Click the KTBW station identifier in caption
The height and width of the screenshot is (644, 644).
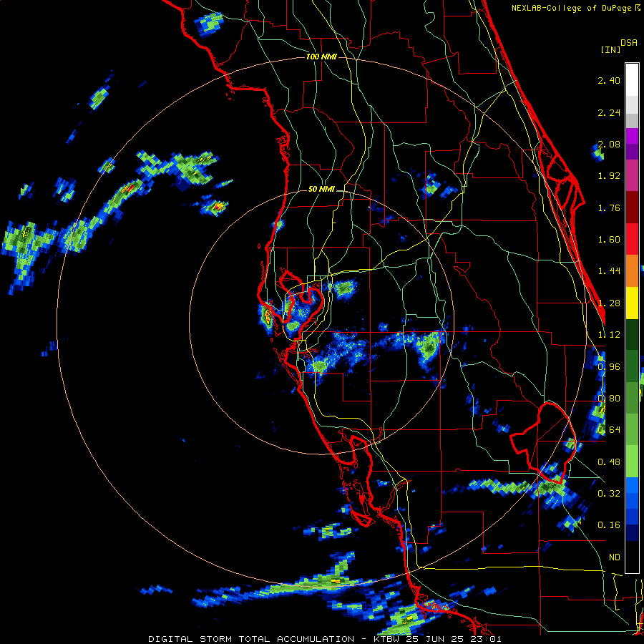pyautogui.click(x=386, y=639)
